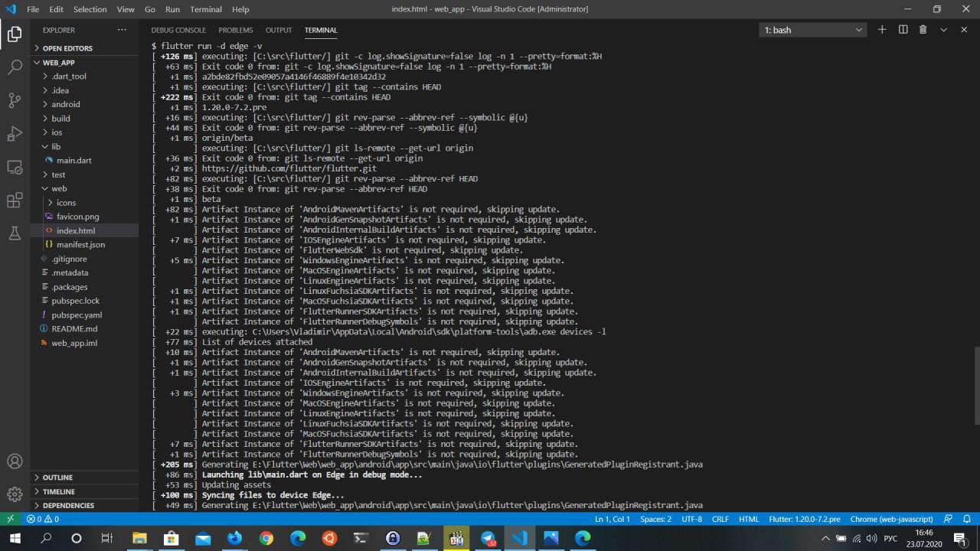980x551 pixels.
Task: Open the terminal selector dropdown '1: bash'
Action: (x=813, y=30)
